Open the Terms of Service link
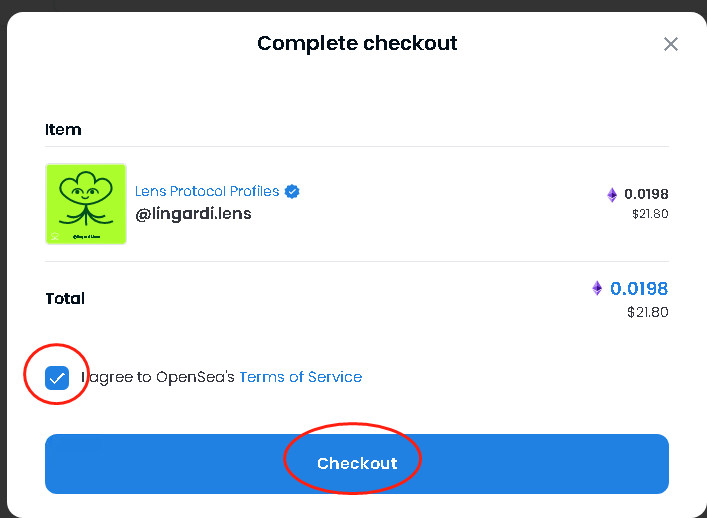The image size is (707, 518). click(x=300, y=377)
